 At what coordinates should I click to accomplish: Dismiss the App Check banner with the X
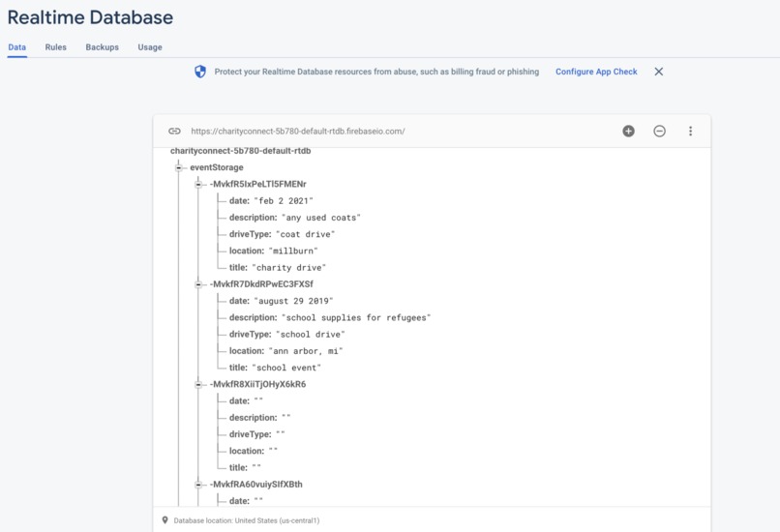coord(659,72)
